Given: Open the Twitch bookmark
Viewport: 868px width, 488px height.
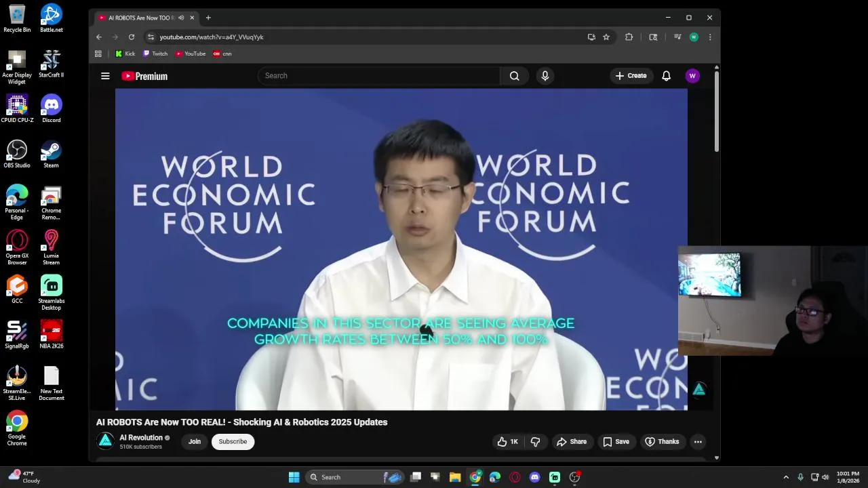Looking at the screenshot, I should [x=155, y=54].
